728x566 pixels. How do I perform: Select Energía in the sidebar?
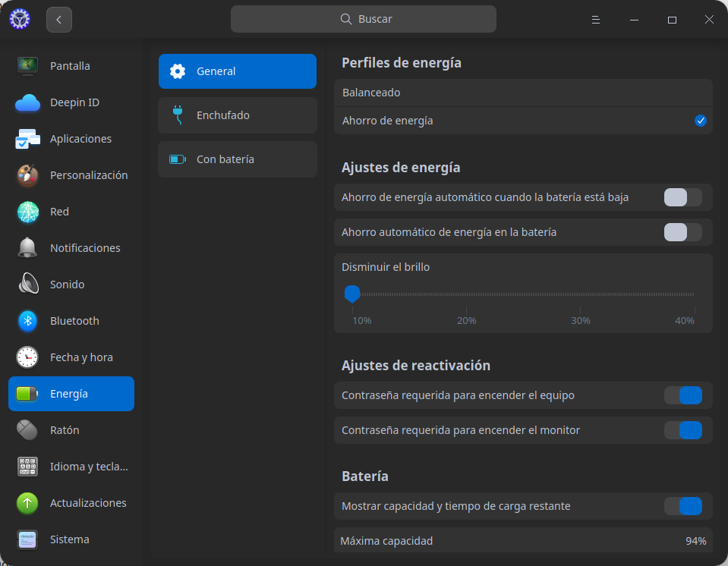coord(71,394)
